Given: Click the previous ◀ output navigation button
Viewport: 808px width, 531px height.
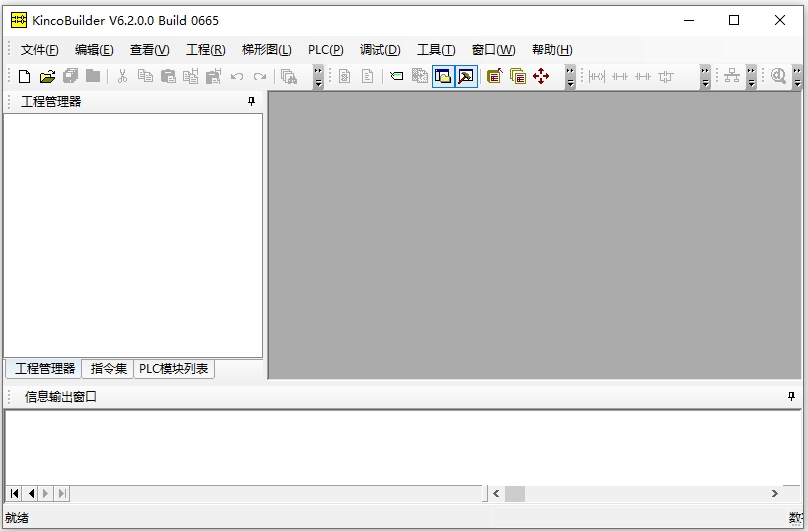Looking at the screenshot, I should pyautogui.click(x=31, y=493).
